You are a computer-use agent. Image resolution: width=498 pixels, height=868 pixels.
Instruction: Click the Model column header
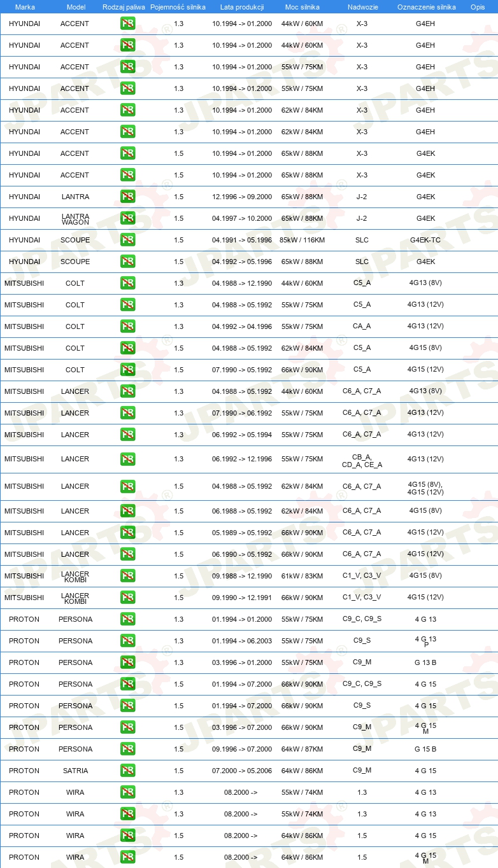point(76,7)
